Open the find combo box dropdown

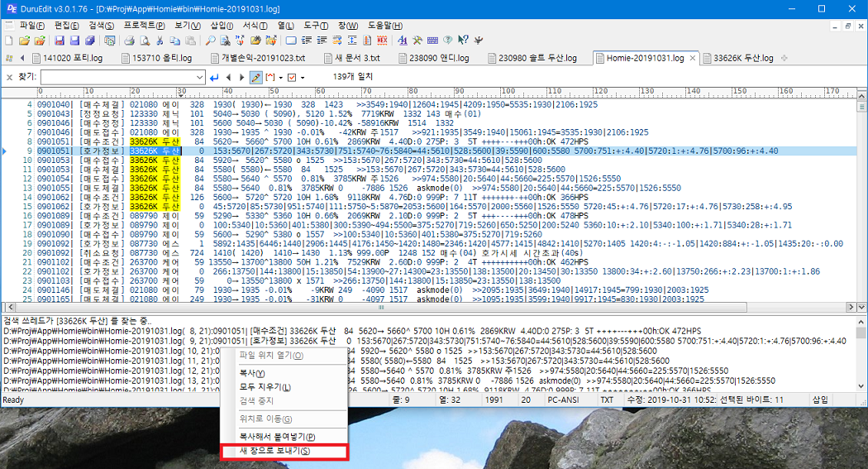tap(200, 78)
